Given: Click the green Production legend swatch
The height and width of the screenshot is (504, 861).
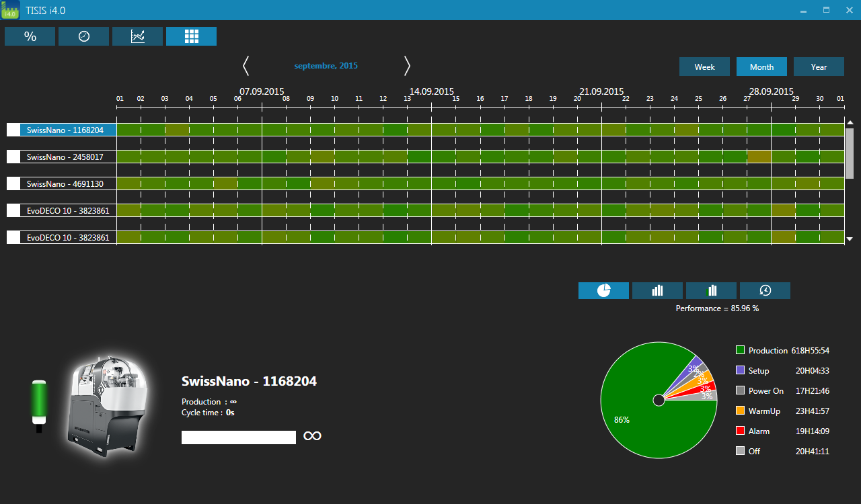Looking at the screenshot, I should coord(740,350).
